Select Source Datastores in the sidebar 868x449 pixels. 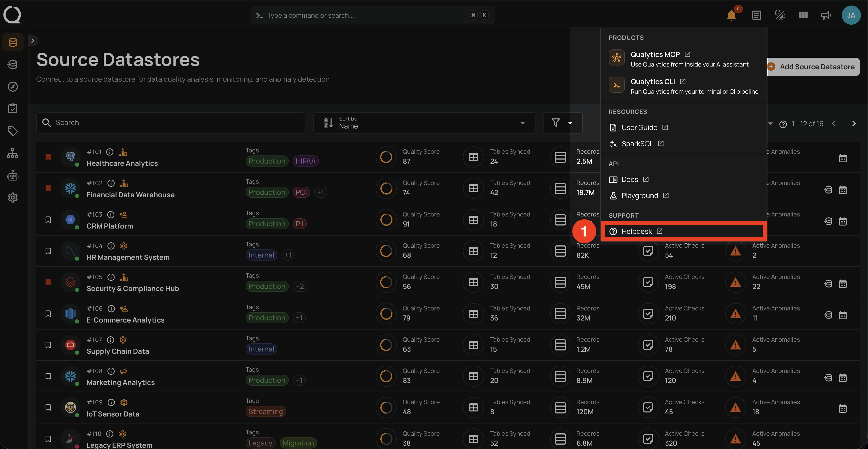pos(13,42)
